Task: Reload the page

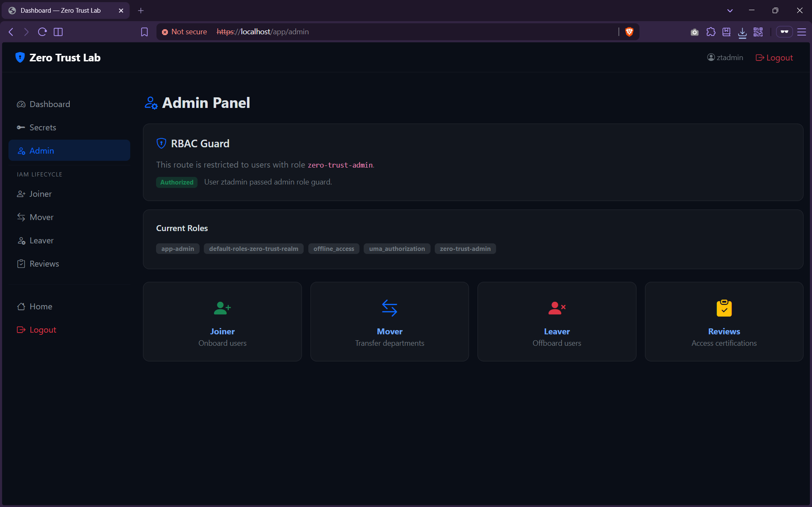Action: [x=42, y=32]
